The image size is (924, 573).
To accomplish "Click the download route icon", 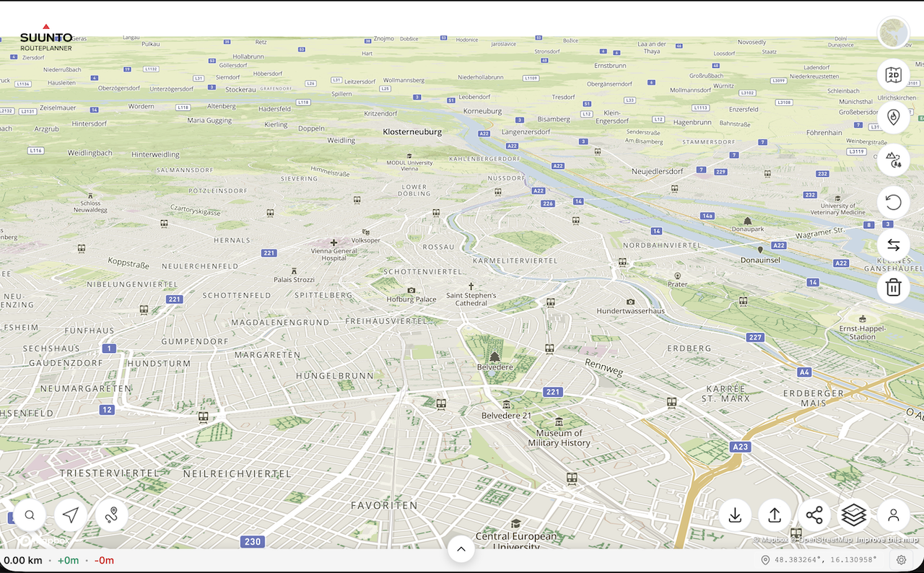I will [735, 515].
